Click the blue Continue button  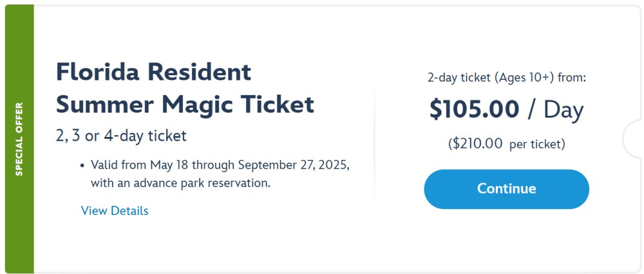pyautogui.click(x=506, y=188)
